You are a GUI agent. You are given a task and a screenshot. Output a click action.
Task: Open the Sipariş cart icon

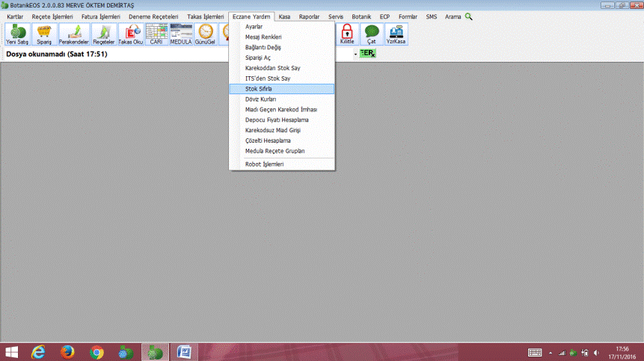(44, 34)
